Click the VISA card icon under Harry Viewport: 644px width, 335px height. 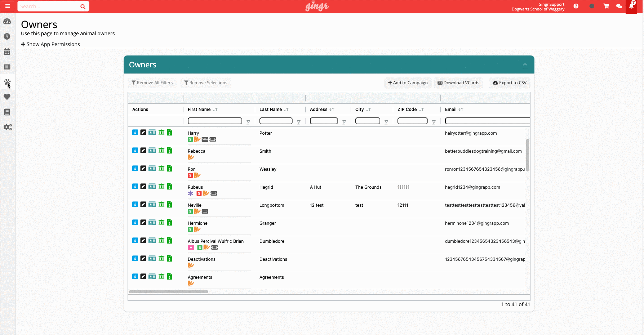(205, 139)
